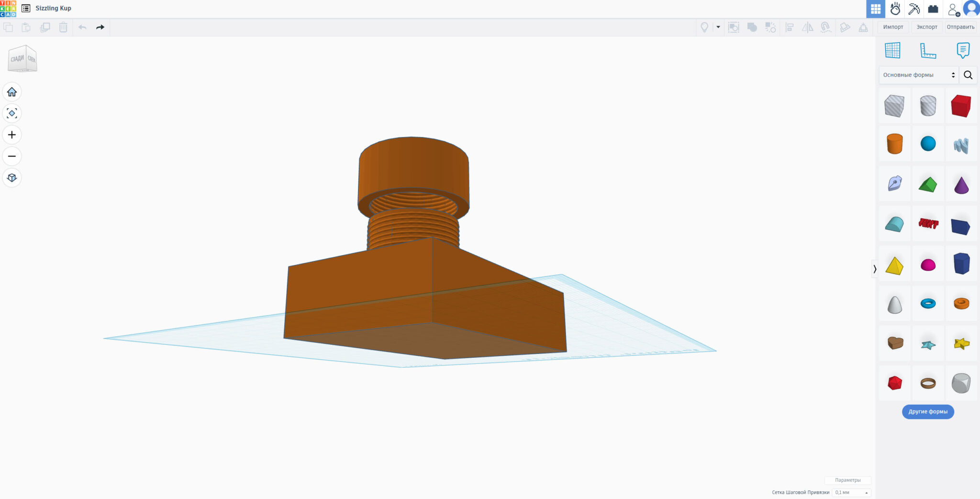Click the Fit all in view button
The width and height of the screenshot is (980, 499).
(x=12, y=113)
